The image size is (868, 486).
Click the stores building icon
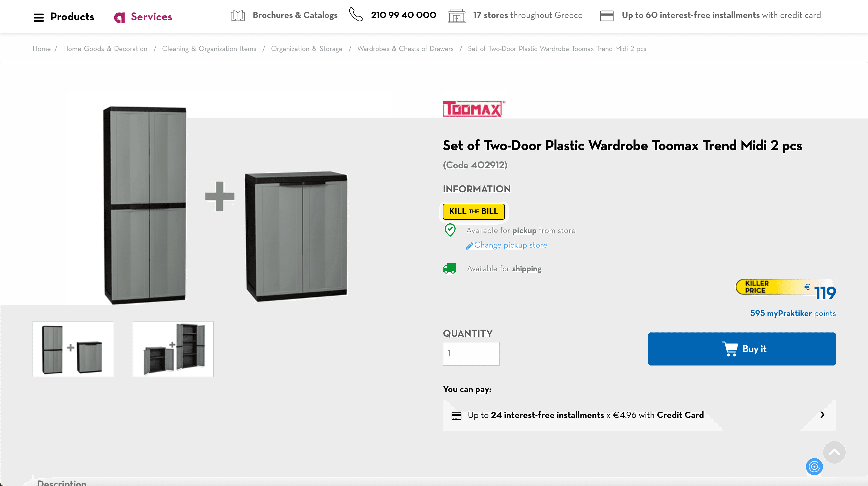[456, 16]
